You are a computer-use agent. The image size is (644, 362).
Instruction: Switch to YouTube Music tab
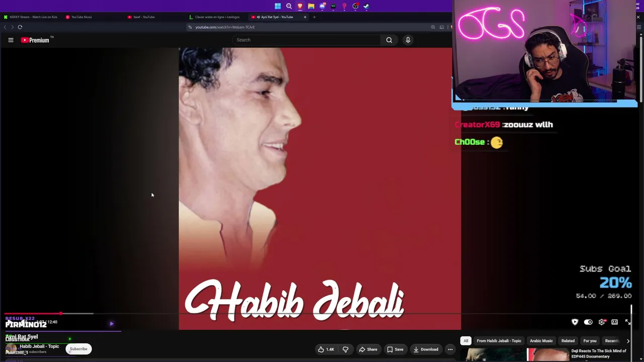pos(93,17)
